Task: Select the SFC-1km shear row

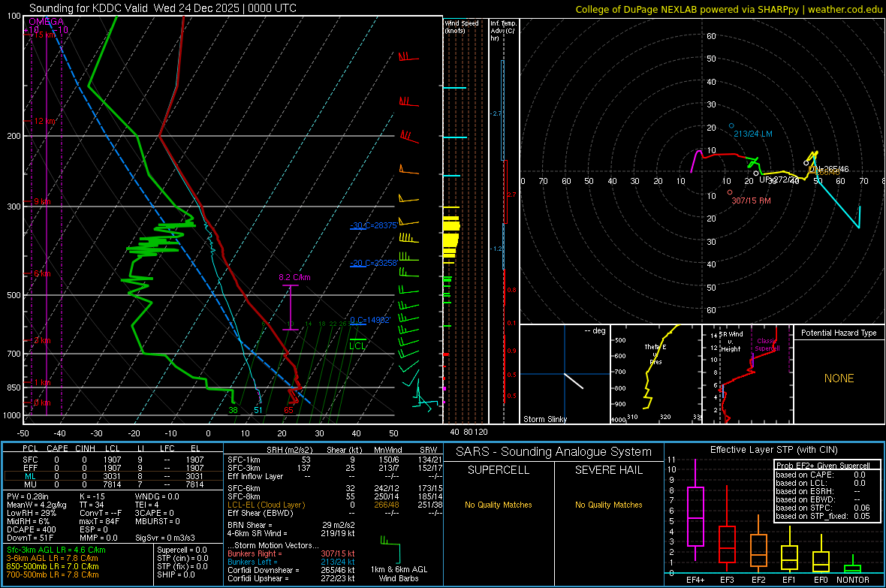Action: pyautogui.click(x=335, y=460)
